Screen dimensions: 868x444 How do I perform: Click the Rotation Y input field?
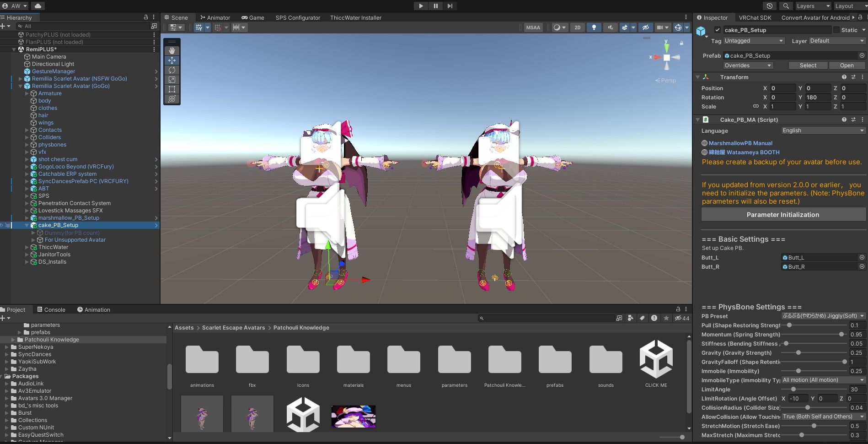pyautogui.click(x=818, y=97)
